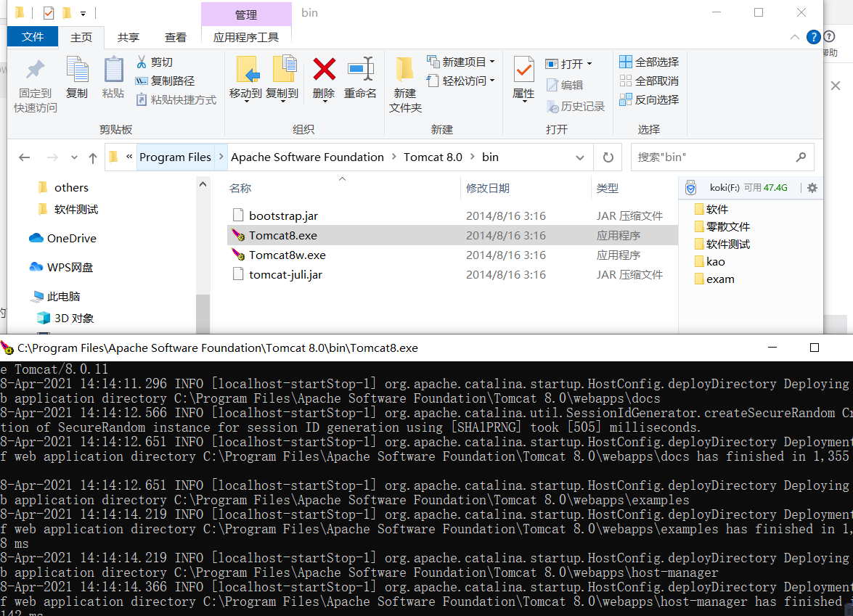Click navigation pane scroll-up arrow
Screen dimensions: 853x616
pyautogui.click(x=203, y=184)
